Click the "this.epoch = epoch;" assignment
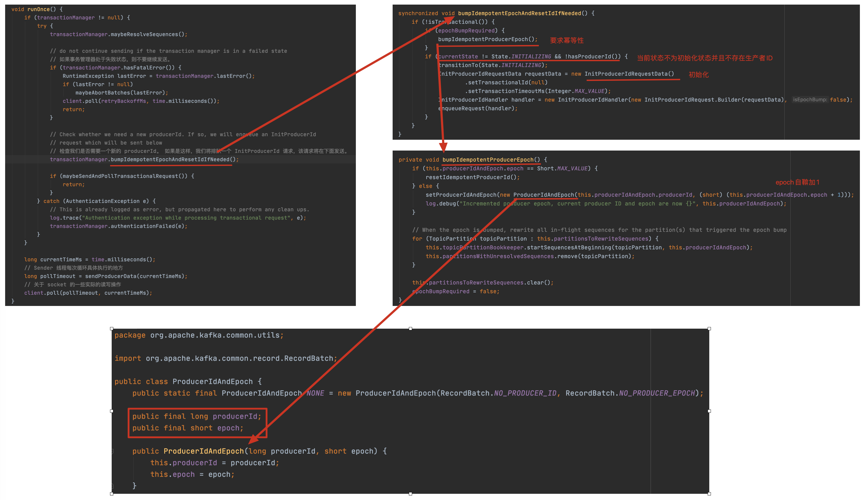The width and height of the screenshot is (868, 500). [192, 475]
